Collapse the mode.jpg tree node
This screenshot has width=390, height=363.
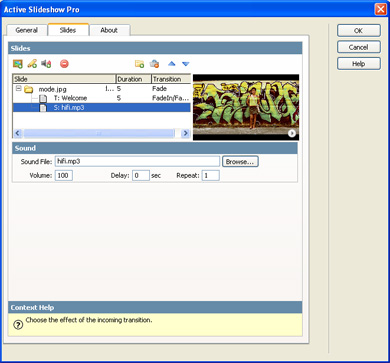pos(19,89)
